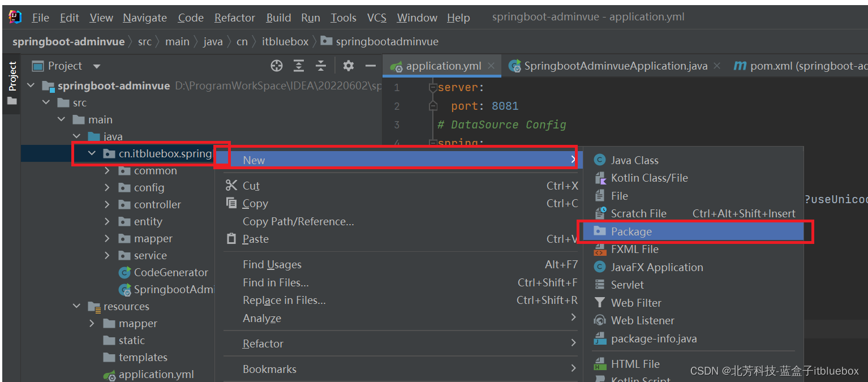Select CodeGenerator class in tree

pyautogui.click(x=164, y=272)
